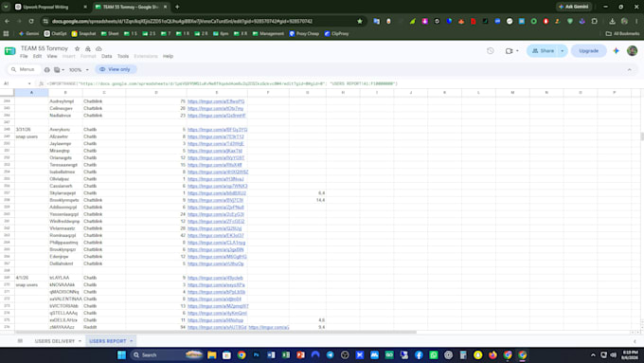Image resolution: width=644 pixels, height=363 pixels.
Task: Open the all sheets list icon
Action: pos(20,341)
